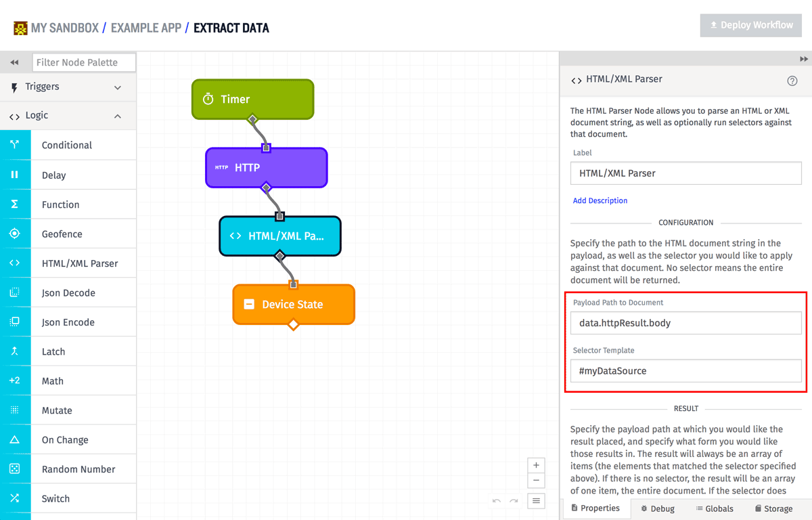The image size is (812, 520).
Task: Zoom out of the workflow canvas
Action: tap(536, 481)
